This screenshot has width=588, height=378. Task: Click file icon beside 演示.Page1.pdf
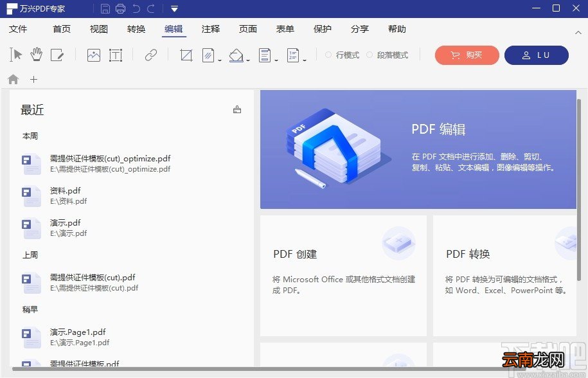[x=31, y=337]
